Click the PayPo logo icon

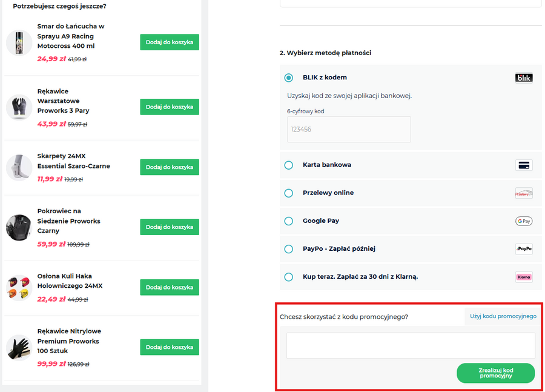(524, 249)
